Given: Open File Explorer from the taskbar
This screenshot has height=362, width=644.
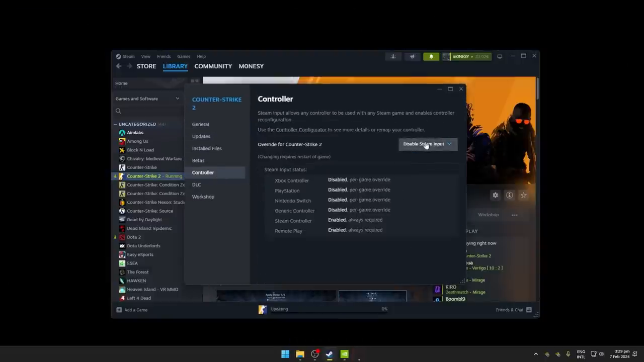Looking at the screenshot, I should (x=300, y=354).
